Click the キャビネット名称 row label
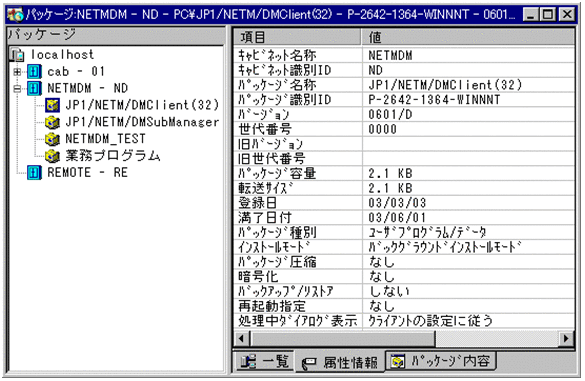Screen dimensions: 585x381 point(277,55)
